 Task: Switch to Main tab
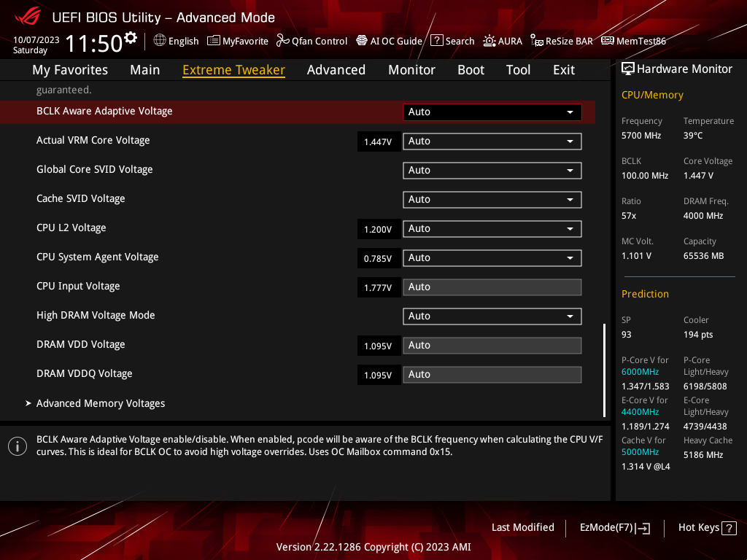tap(145, 69)
